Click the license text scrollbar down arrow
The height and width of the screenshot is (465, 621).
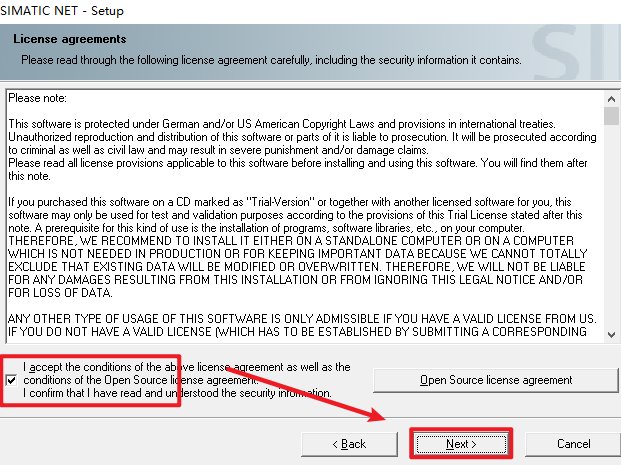tap(611, 335)
